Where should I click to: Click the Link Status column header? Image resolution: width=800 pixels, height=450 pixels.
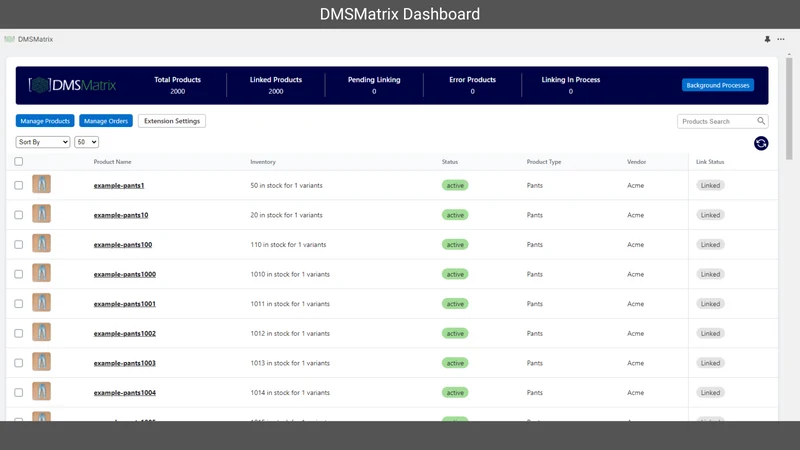[x=710, y=162]
